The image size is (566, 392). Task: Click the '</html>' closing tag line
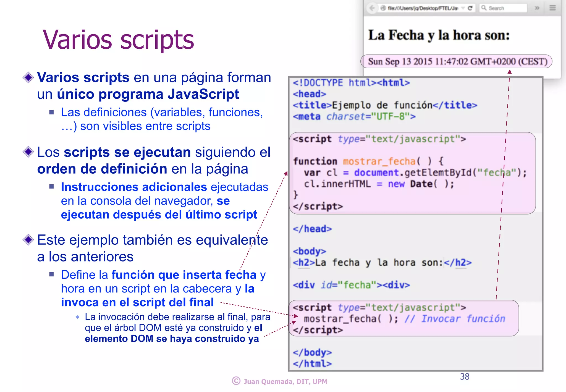click(312, 364)
